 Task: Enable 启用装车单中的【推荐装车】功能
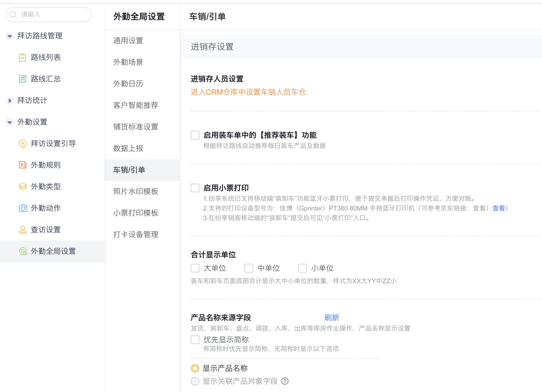tap(195, 135)
